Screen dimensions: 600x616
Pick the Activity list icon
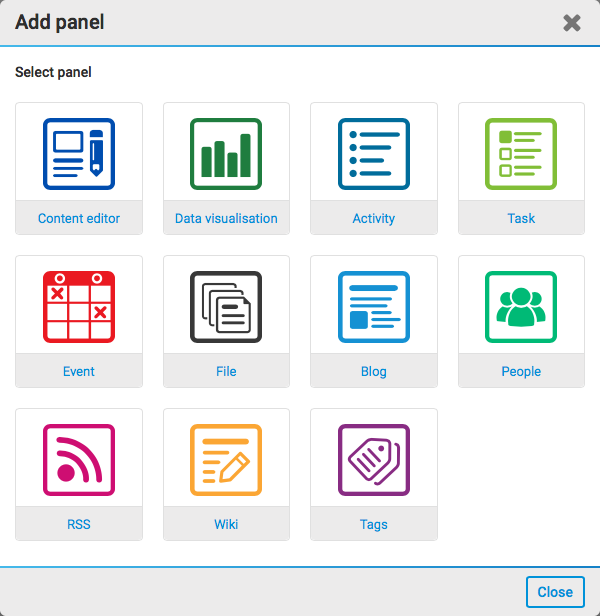(x=374, y=153)
